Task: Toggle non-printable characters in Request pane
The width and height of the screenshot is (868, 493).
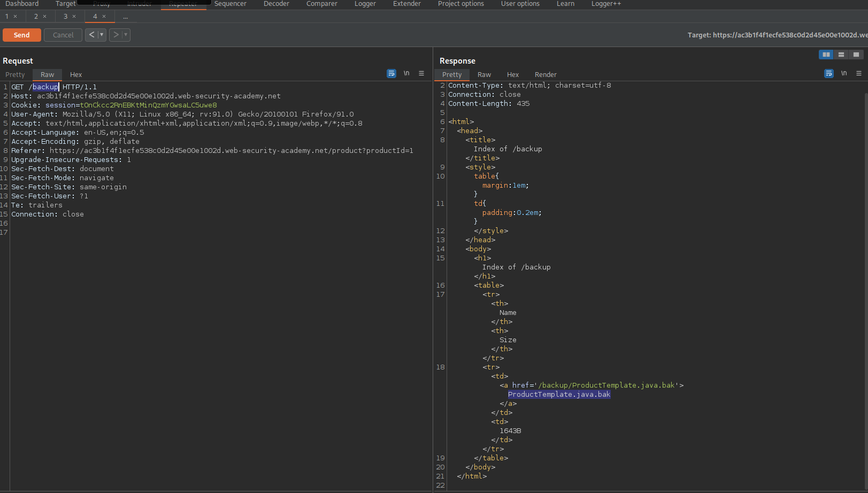Action: (406, 73)
